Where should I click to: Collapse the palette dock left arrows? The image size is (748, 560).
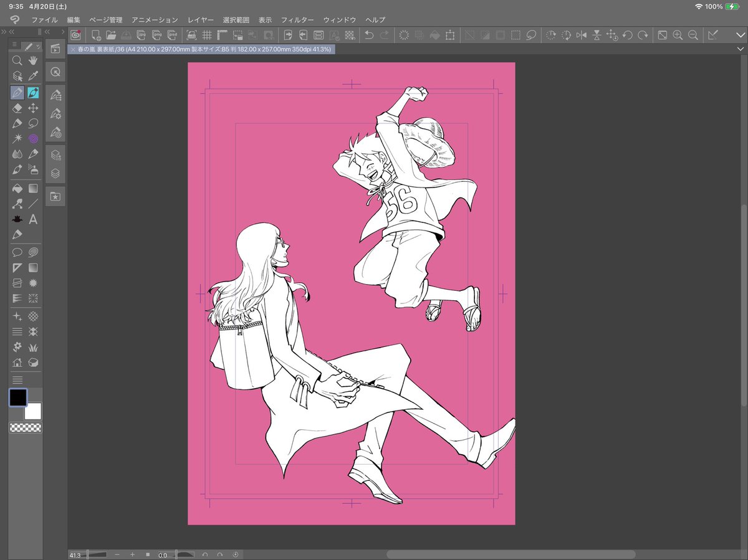(x=46, y=31)
